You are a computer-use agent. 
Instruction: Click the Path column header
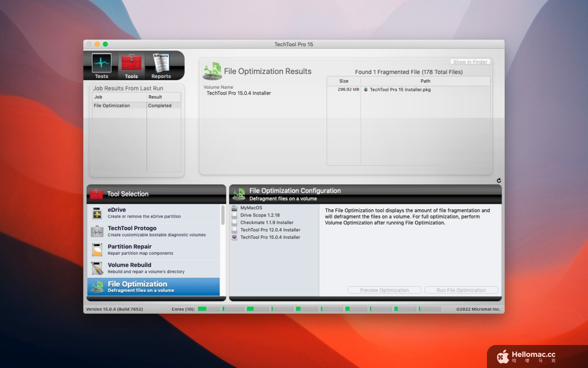pos(425,81)
